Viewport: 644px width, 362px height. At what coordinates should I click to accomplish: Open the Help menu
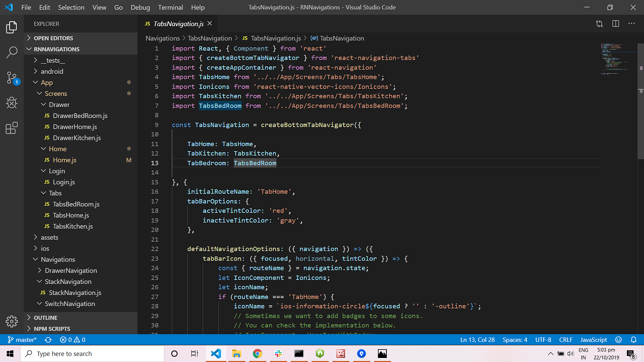[x=198, y=7]
